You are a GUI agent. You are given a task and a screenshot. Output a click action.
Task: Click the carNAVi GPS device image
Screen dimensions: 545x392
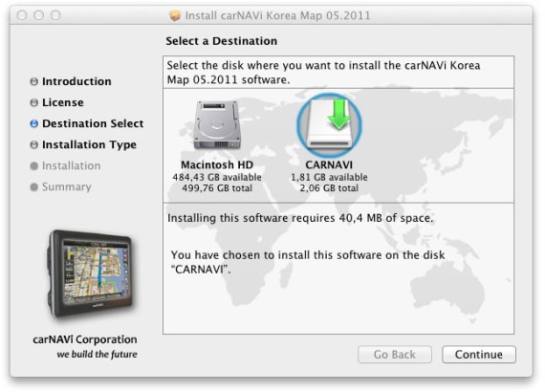tap(91, 273)
